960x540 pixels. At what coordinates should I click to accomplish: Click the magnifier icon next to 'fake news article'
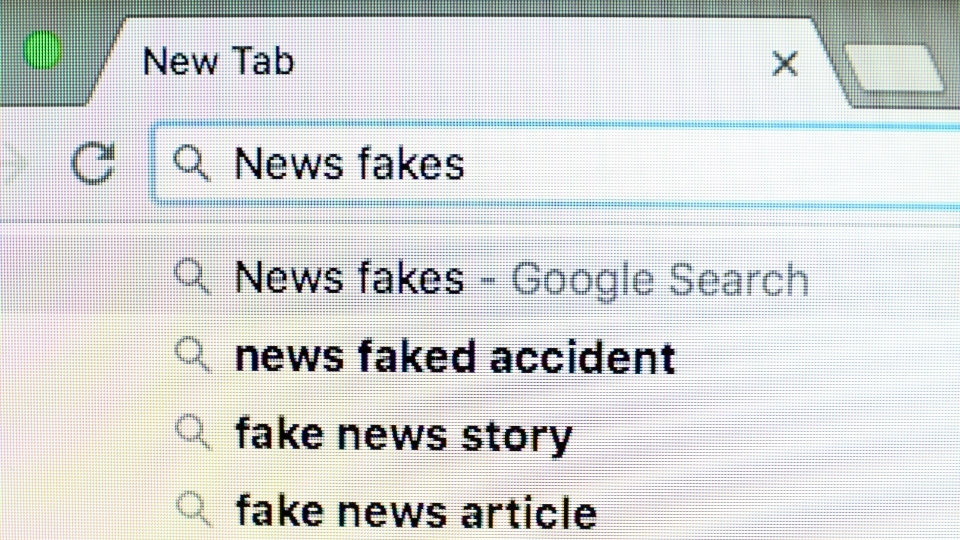tap(191, 508)
